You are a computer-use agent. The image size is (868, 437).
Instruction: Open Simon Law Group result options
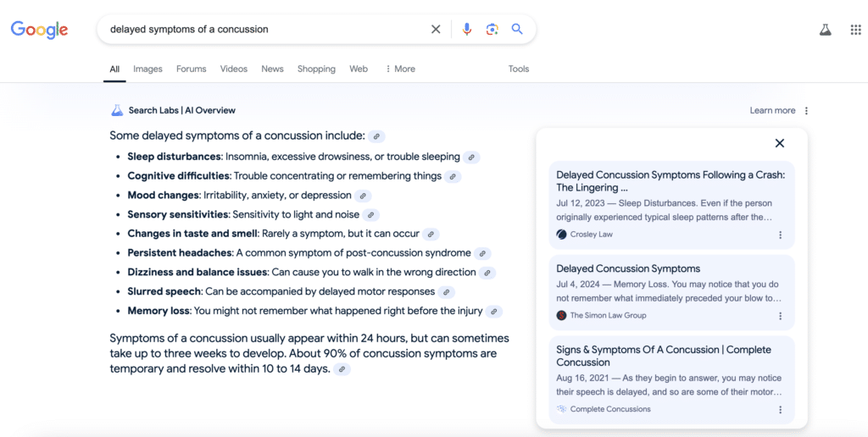pos(781,316)
